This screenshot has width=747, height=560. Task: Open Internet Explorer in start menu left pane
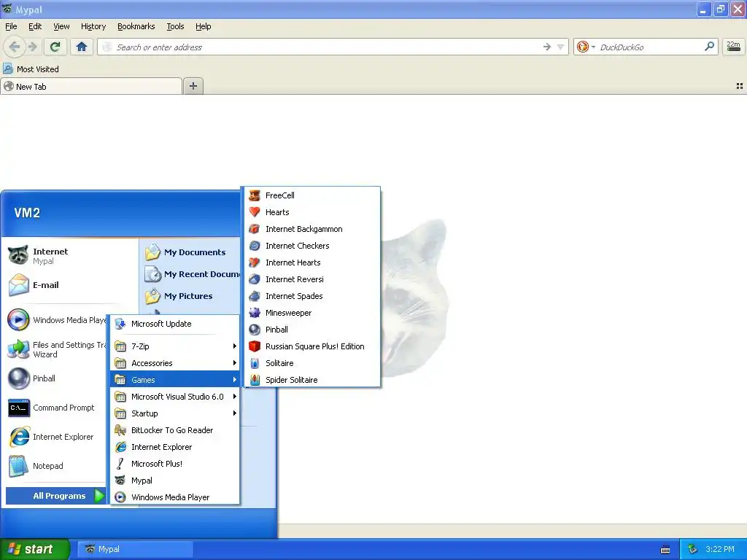(x=56, y=437)
